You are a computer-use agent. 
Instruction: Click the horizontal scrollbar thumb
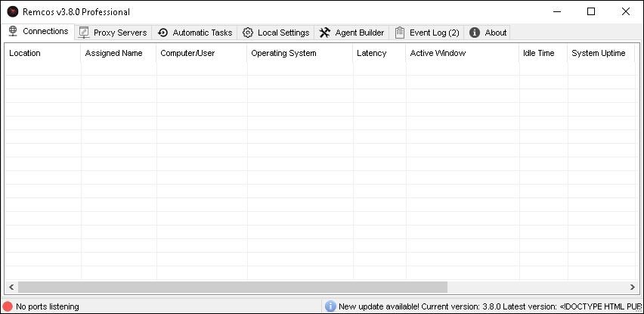[233, 288]
